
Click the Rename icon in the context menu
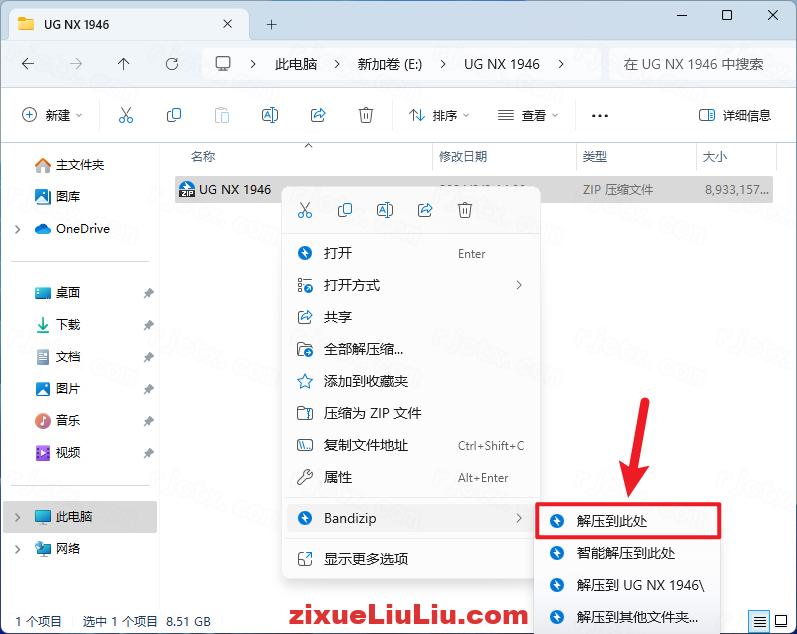(385, 210)
